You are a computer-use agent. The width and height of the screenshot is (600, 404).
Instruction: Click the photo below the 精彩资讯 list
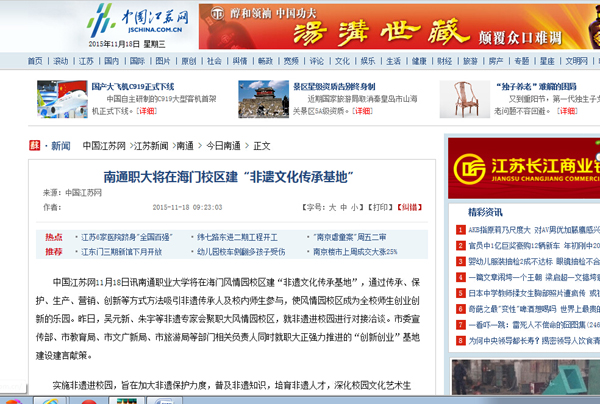[x=526, y=377]
